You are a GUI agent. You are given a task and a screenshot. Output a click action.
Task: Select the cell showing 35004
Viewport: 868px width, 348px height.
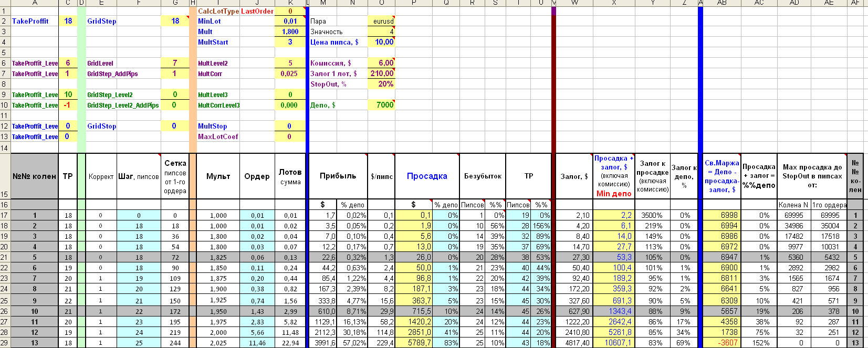pos(829,226)
